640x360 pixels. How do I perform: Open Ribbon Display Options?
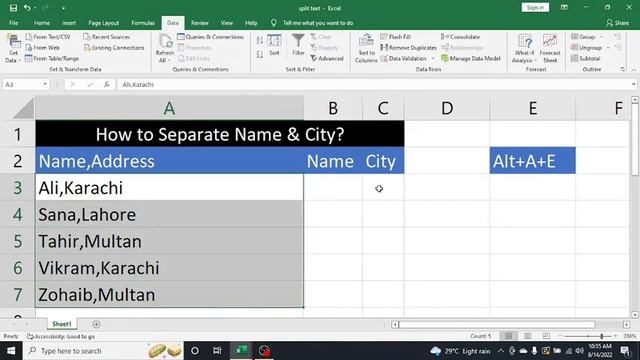(564, 8)
